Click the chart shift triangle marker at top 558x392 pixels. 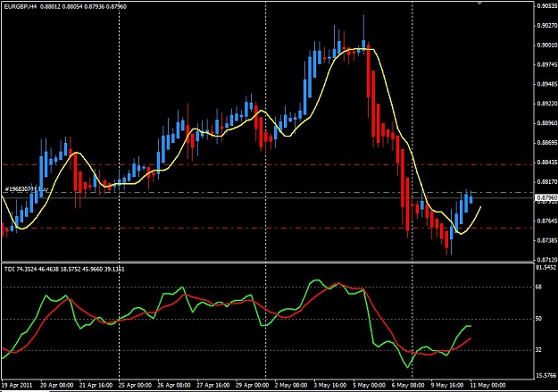click(x=479, y=2)
